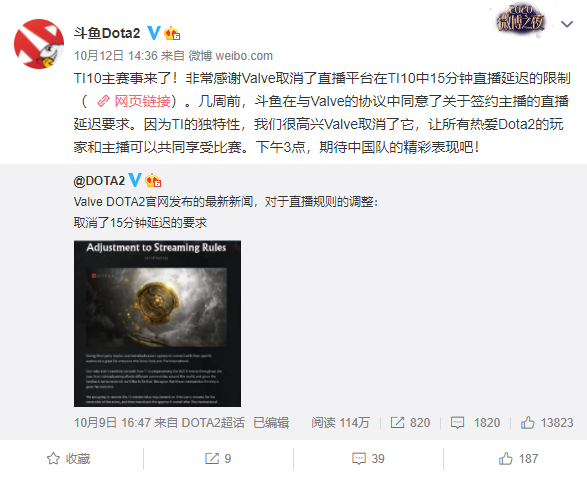Open the 微博之夜 event badge

pos(520,22)
